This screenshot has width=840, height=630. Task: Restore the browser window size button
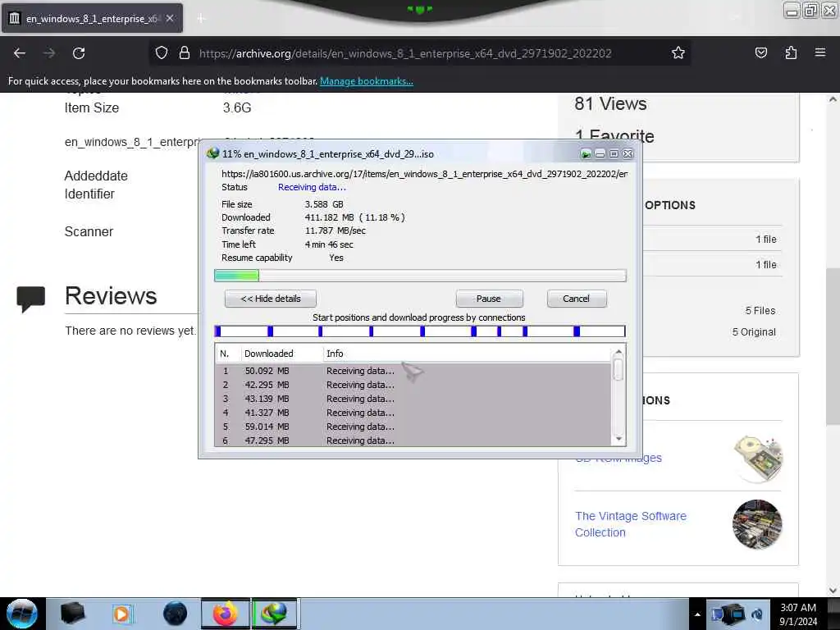click(810, 10)
